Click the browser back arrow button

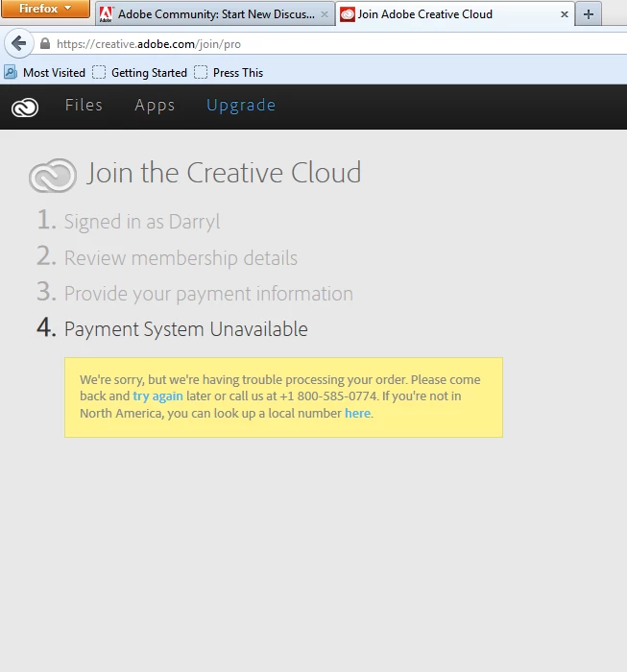pyautogui.click(x=19, y=43)
